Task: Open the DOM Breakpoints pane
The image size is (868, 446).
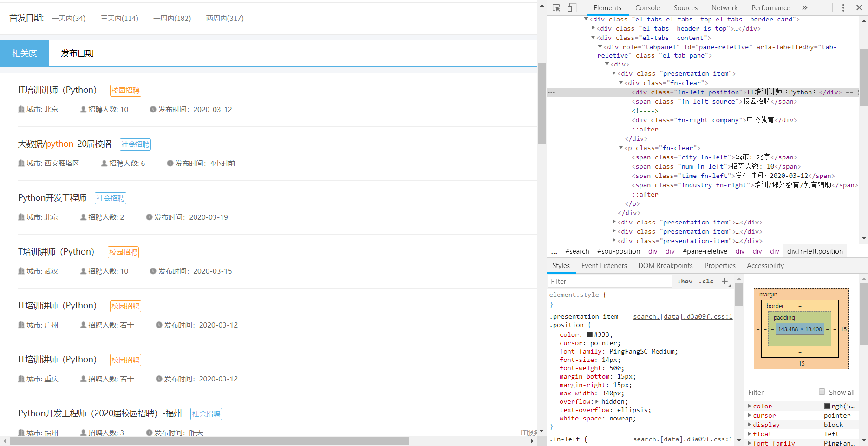Action: coord(666,266)
